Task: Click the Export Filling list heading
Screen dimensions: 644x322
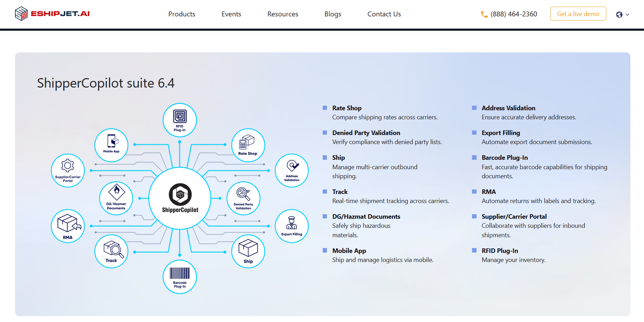Action: tap(501, 133)
